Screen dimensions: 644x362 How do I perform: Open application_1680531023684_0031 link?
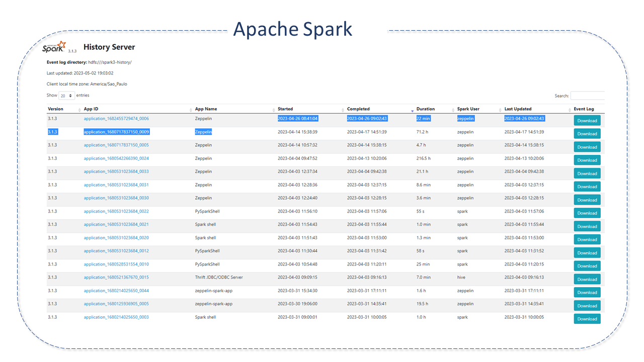click(x=116, y=185)
